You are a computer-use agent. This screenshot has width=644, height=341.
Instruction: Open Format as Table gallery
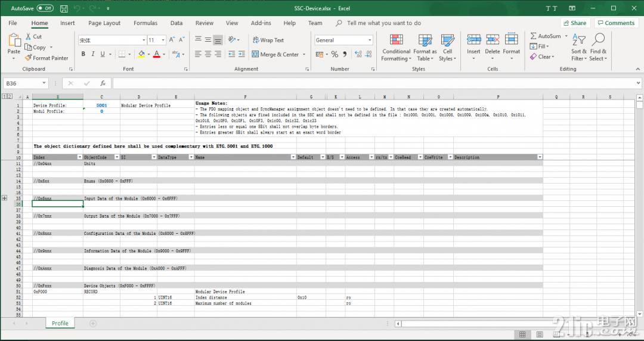pos(425,48)
